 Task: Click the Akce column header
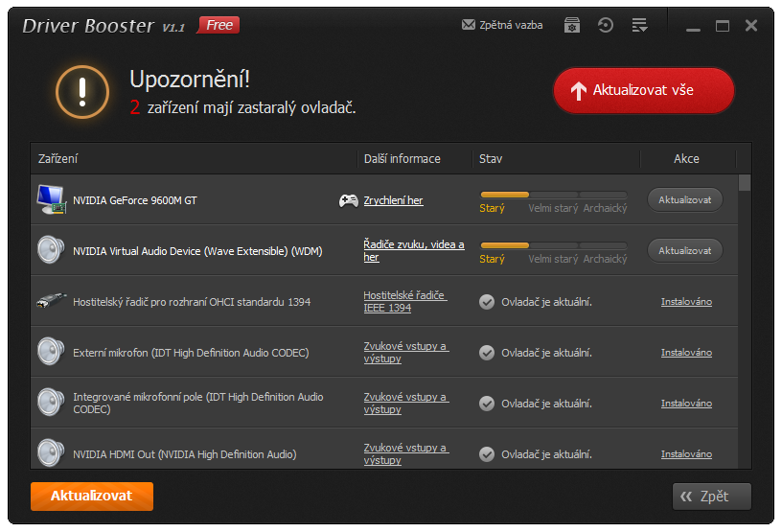click(x=686, y=159)
